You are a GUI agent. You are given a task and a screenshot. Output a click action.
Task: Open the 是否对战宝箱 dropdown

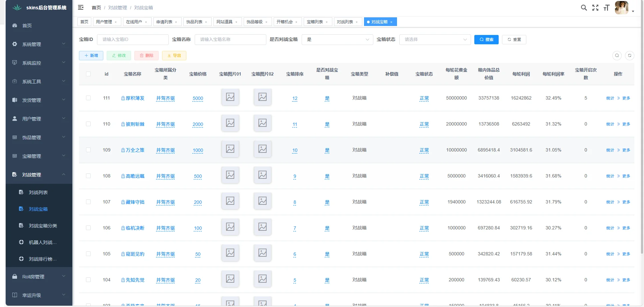337,39
